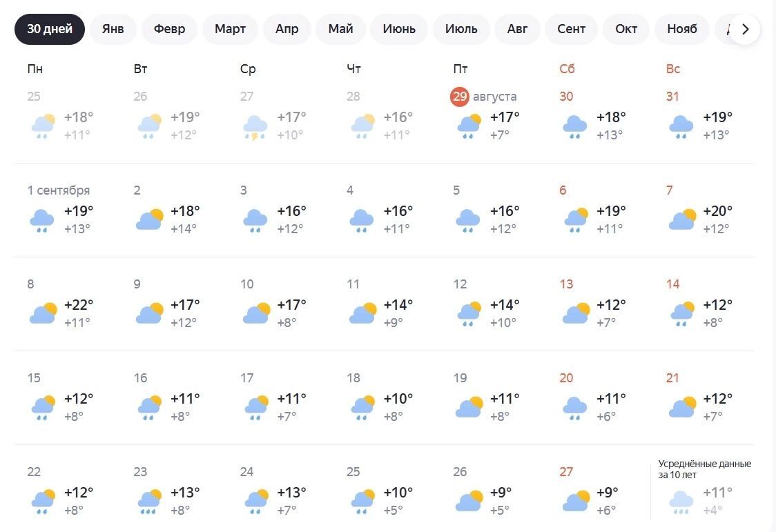
Task: Click the thunderstorm icon on August 27
Action: click(255, 127)
